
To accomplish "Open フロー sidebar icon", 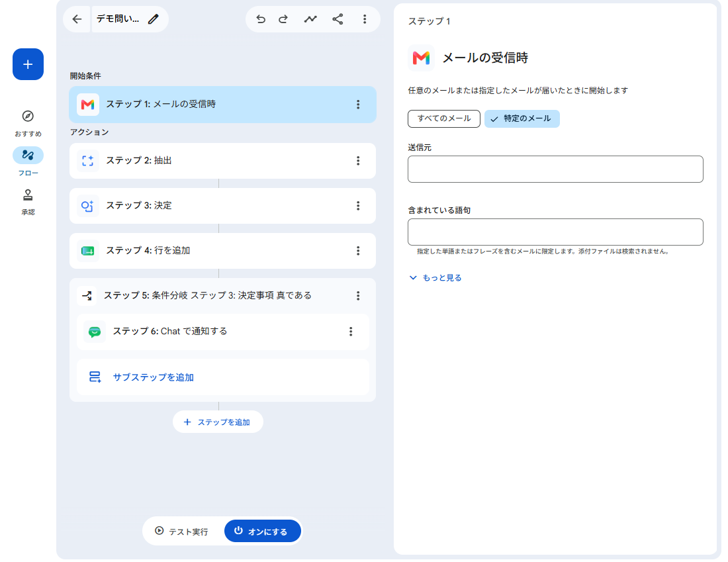I will click(28, 155).
